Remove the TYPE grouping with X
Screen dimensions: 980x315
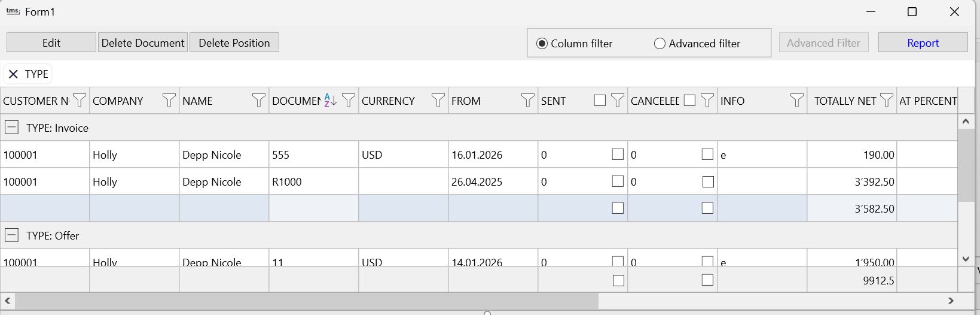coord(13,74)
